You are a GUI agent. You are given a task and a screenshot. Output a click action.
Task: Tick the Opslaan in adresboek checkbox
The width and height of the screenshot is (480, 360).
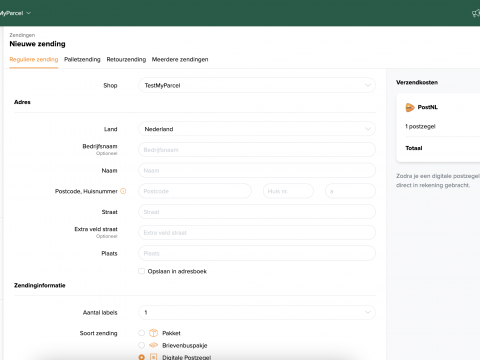point(142,271)
